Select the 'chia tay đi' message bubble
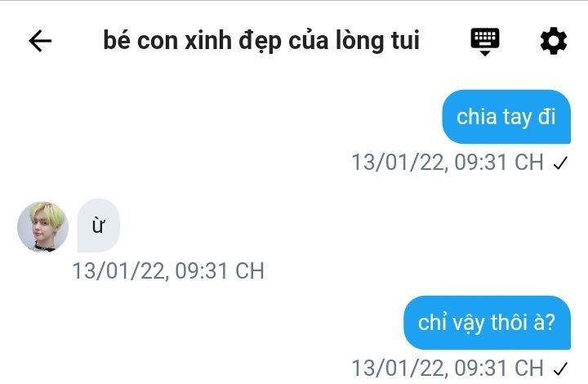Viewport: 588px width, 384px height. point(506,117)
